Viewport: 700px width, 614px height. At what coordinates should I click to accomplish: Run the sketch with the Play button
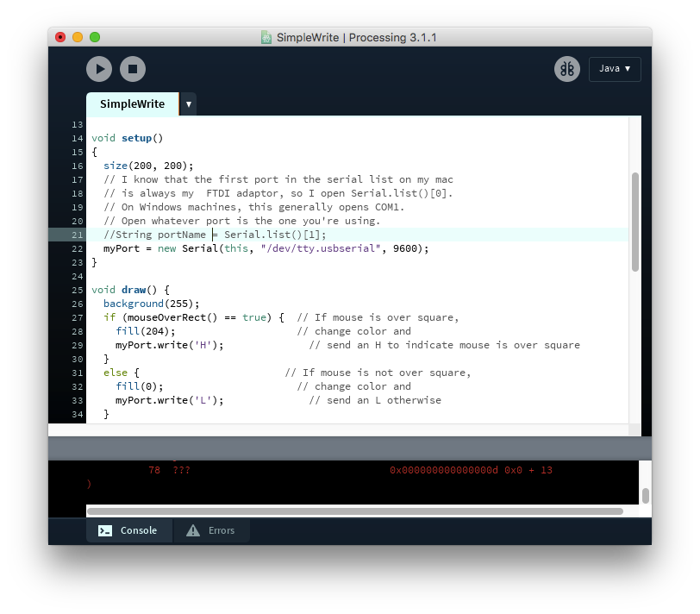99,69
